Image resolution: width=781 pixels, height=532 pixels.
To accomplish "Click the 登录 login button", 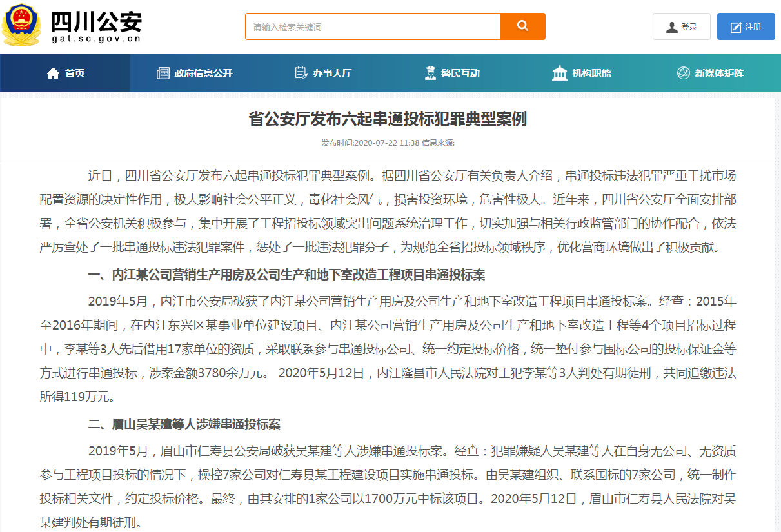I will pos(682,26).
